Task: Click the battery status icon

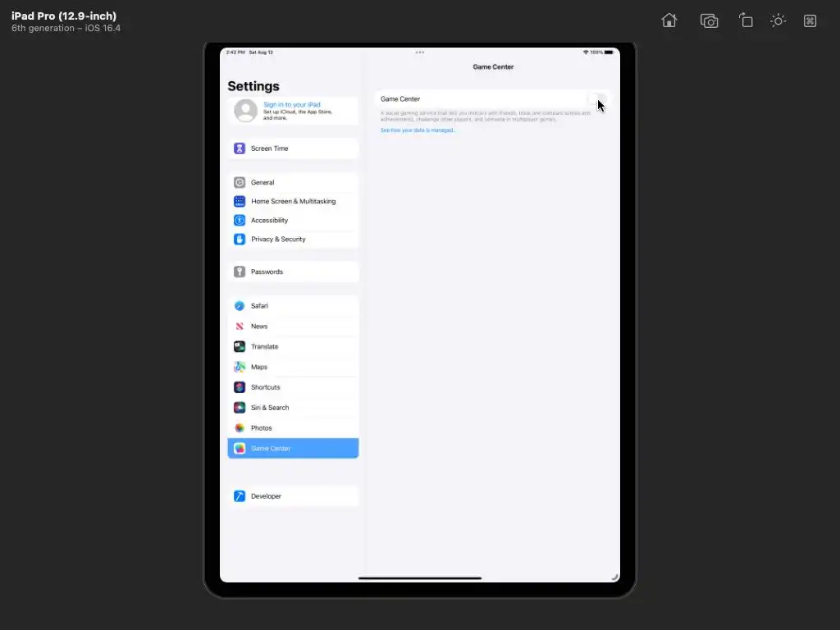Action: (x=609, y=52)
